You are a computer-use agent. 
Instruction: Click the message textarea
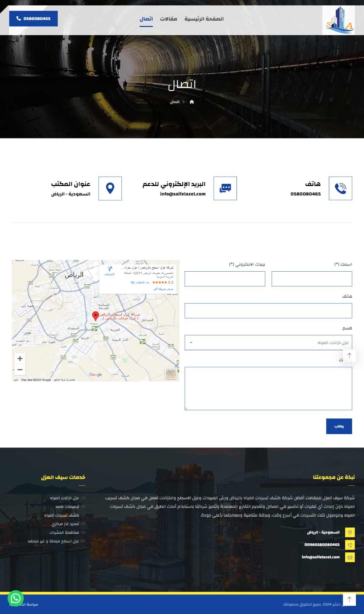click(268, 388)
